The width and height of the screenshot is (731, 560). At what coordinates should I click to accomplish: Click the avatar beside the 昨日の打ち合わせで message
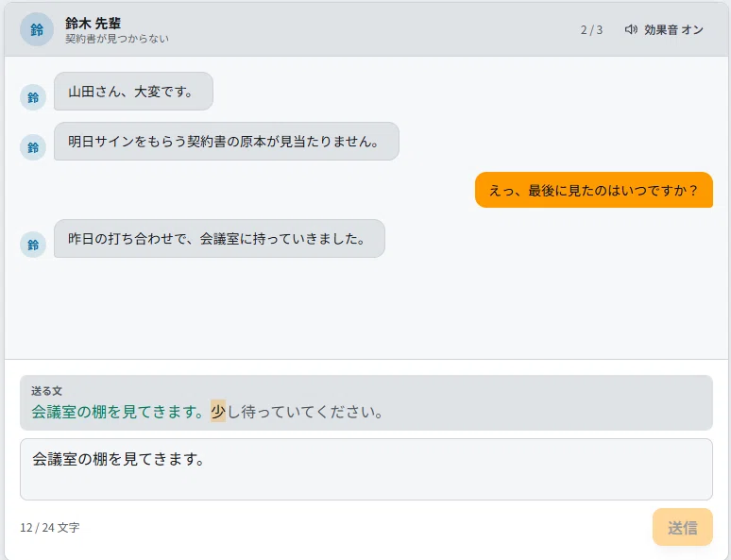pos(33,245)
